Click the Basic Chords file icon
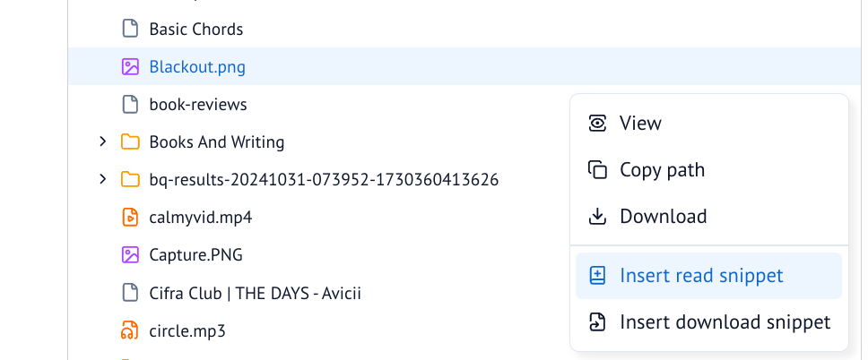Viewport: 868px width, 360px height. 129,29
